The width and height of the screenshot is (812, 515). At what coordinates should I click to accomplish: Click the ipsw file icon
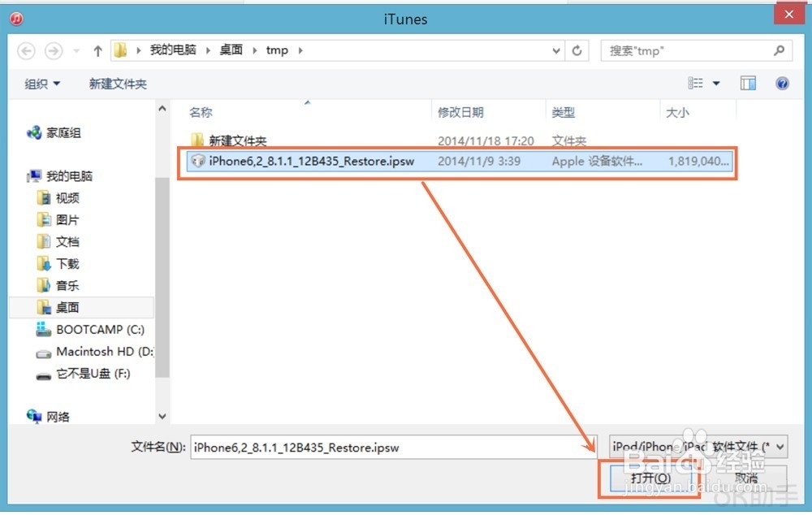(198, 161)
